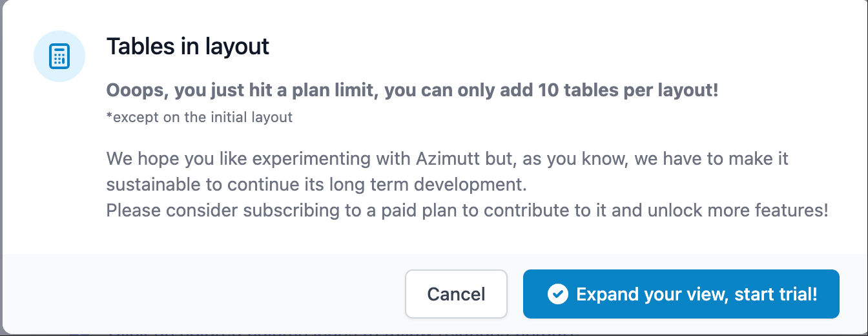Click the blue calculator icon

[59, 56]
